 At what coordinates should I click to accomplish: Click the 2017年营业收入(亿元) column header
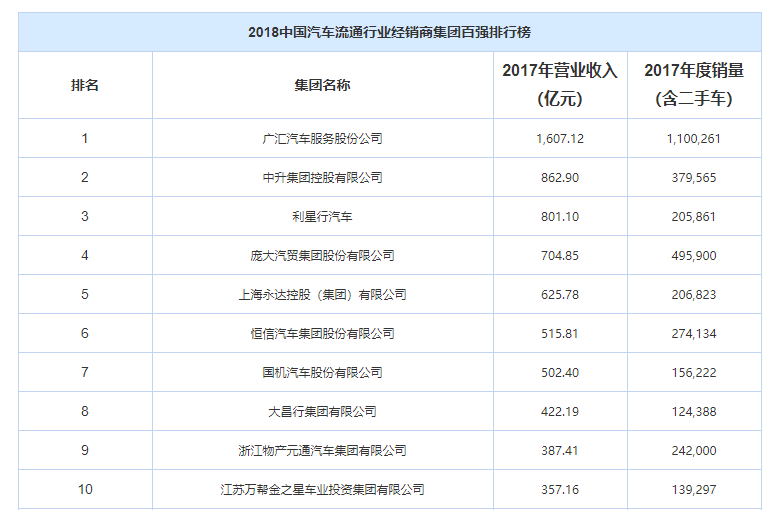(x=560, y=85)
